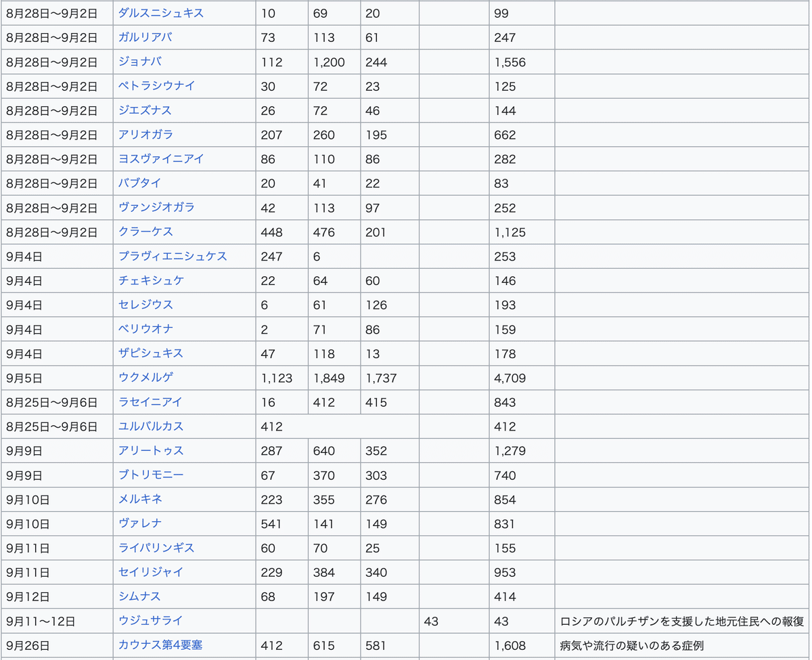Open the ラセイニアイ link
Image resolution: width=812 pixels, height=660 pixels.
tap(150, 402)
